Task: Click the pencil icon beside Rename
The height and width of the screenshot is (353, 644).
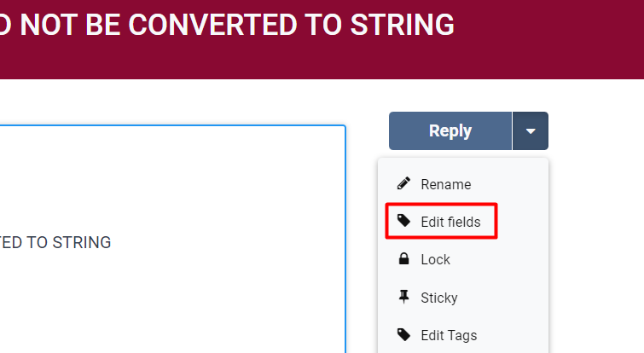Action: 404,184
